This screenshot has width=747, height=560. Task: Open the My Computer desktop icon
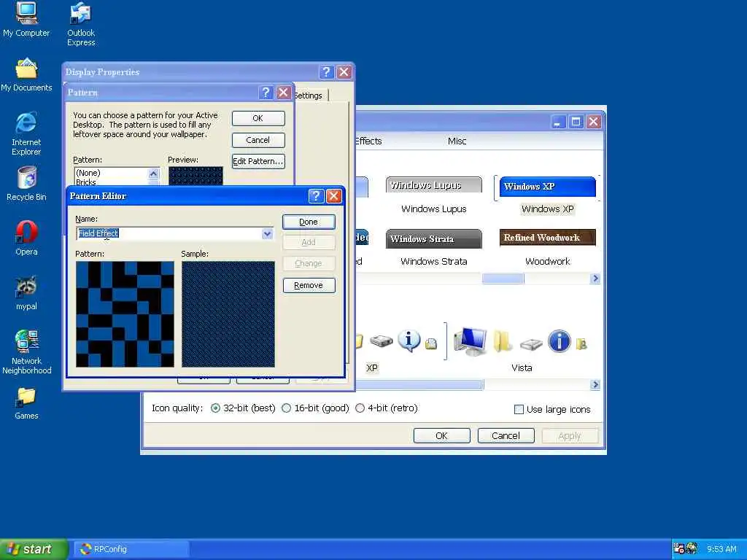click(26, 19)
